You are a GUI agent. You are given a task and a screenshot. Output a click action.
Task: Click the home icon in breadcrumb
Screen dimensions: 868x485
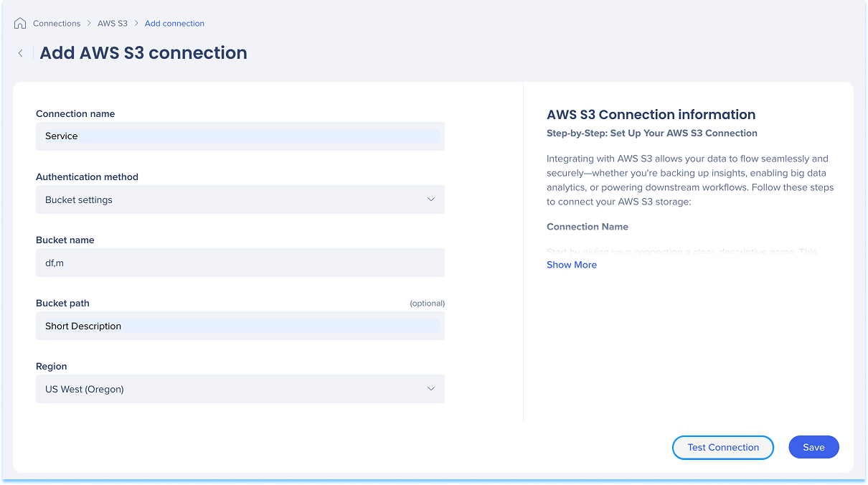pyautogui.click(x=20, y=24)
